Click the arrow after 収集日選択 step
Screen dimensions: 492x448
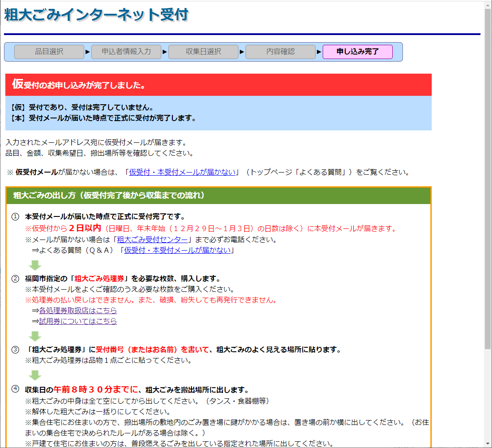pyautogui.click(x=241, y=51)
